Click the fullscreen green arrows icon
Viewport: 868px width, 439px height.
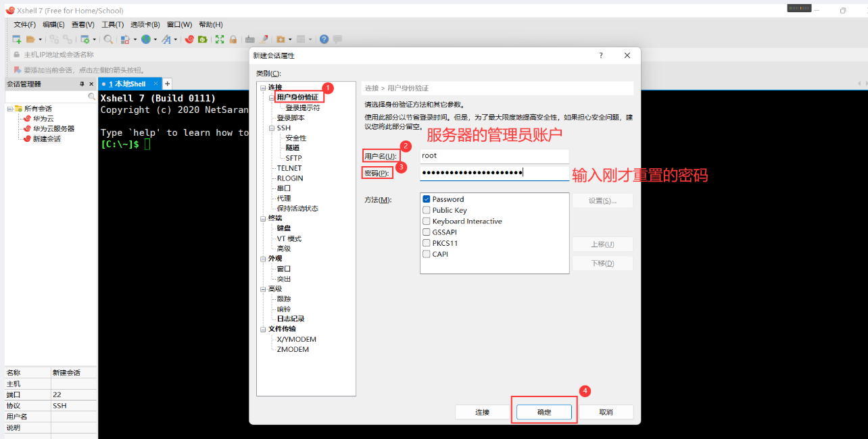coord(220,39)
